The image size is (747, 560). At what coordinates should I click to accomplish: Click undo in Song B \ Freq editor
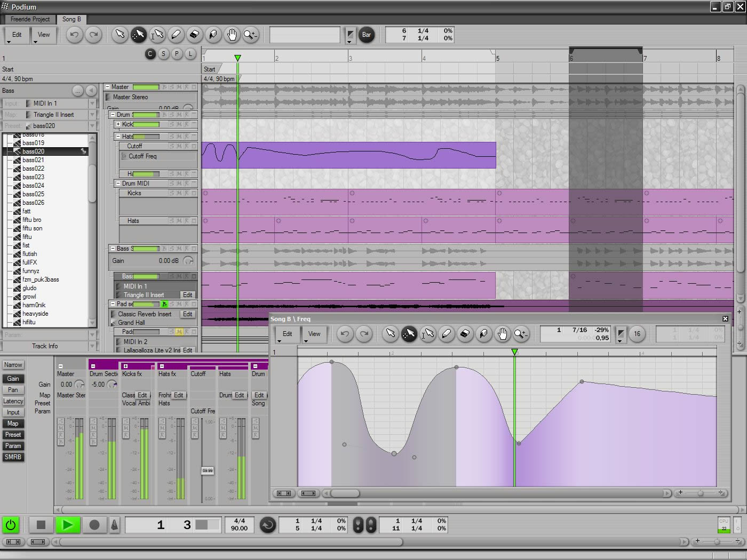coord(345,334)
